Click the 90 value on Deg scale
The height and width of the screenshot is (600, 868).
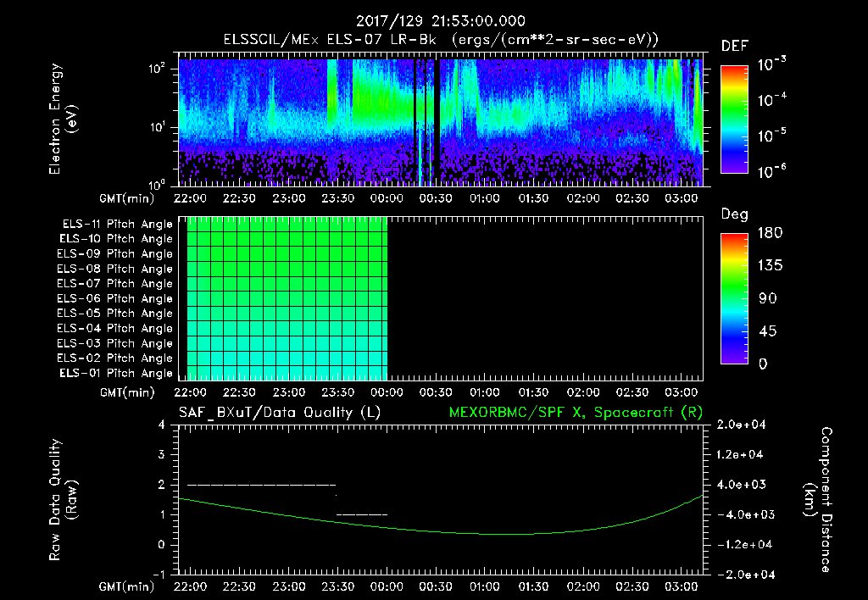768,299
